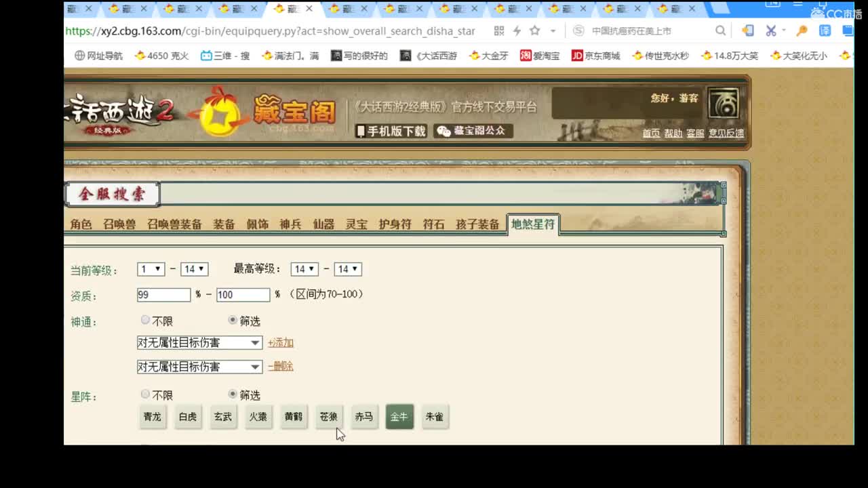
Task: Open the 网址导航 bookmark
Action: point(99,56)
